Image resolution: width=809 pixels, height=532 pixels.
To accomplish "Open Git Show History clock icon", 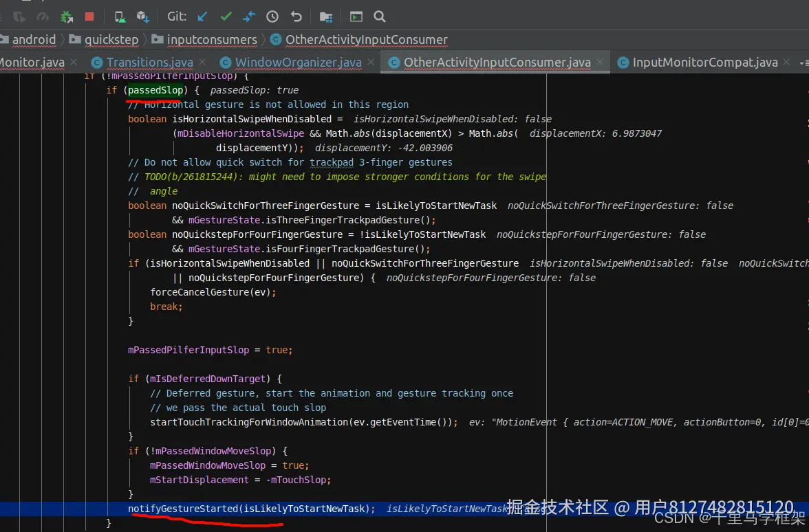I will pyautogui.click(x=272, y=16).
